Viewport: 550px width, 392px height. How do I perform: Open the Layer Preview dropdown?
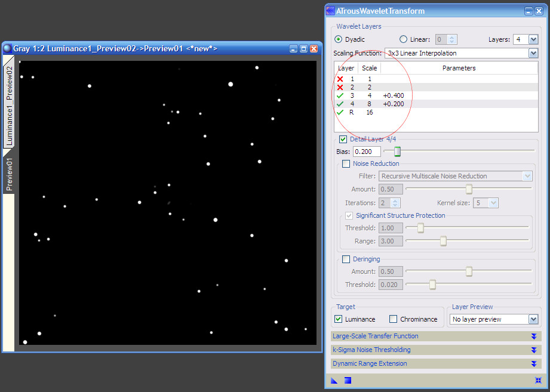pyautogui.click(x=533, y=319)
